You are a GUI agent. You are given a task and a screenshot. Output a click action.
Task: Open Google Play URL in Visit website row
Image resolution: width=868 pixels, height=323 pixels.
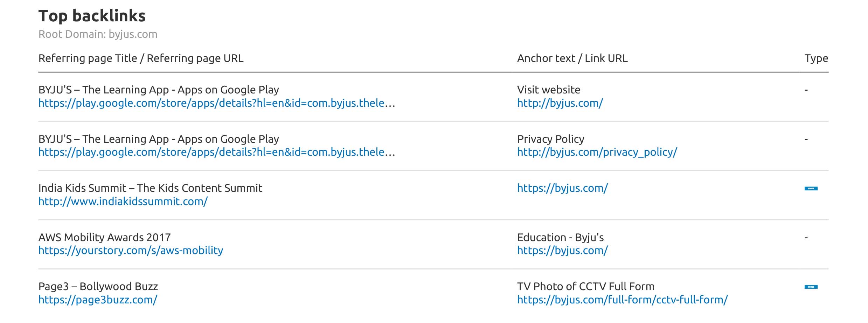coord(216,103)
